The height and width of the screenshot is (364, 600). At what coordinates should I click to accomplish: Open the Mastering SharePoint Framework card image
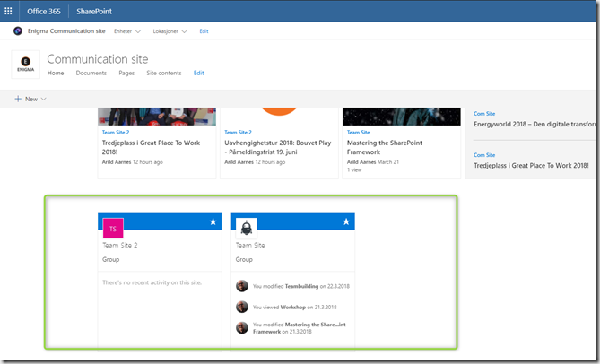click(x=402, y=117)
